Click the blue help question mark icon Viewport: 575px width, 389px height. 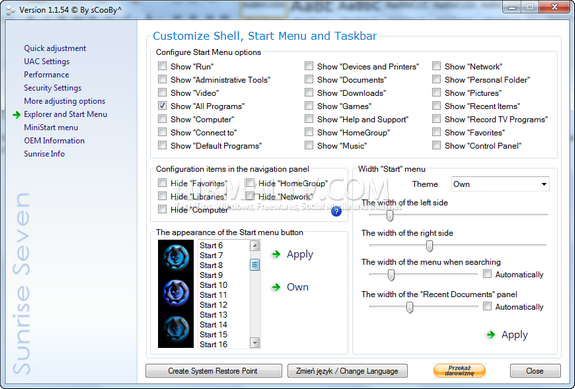(x=336, y=212)
